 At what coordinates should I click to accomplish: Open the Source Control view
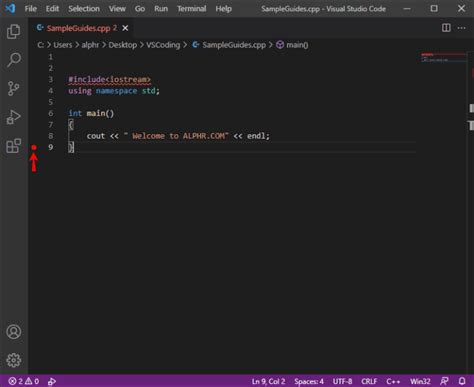click(x=14, y=89)
